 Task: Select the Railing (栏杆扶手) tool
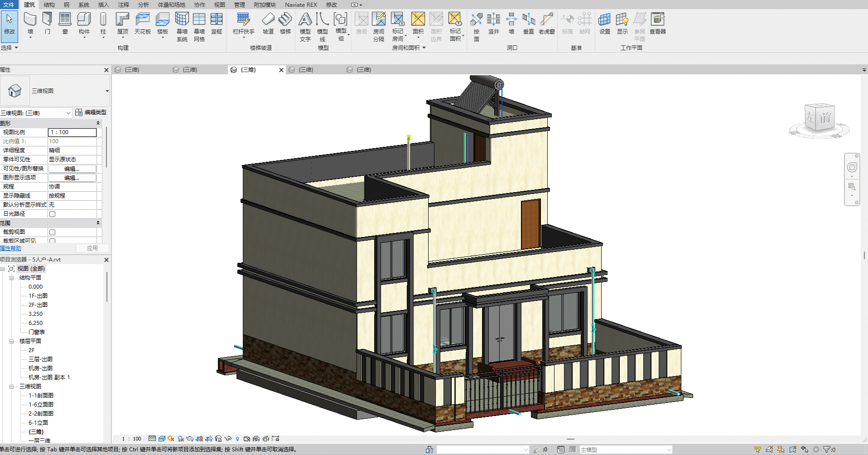pos(243,24)
